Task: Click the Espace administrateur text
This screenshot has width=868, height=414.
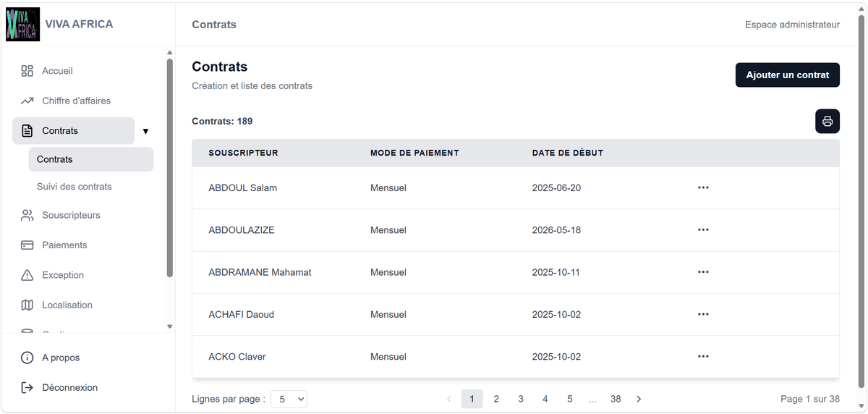Action: click(x=792, y=25)
